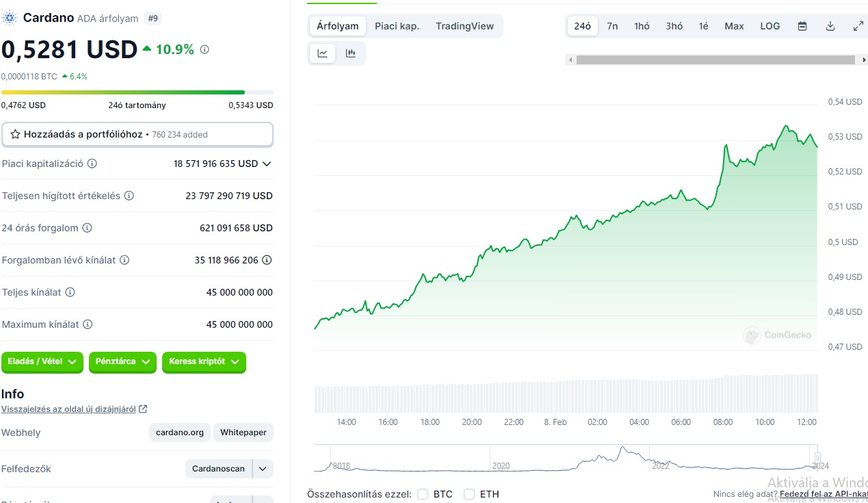Viewport: 868px width, 503px height.
Task: Click info icon beside Piaci kapitalizáció
Action: pyautogui.click(x=92, y=164)
